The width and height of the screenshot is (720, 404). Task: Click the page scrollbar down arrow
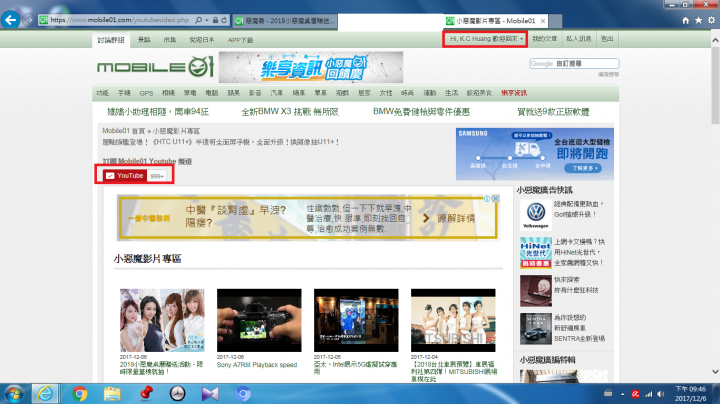[715, 371]
